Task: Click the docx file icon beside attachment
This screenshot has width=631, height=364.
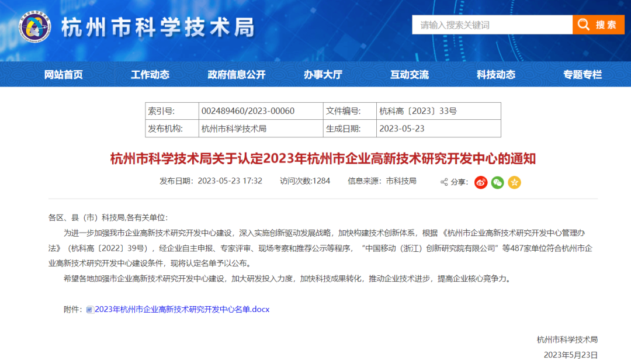Action: click(x=89, y=310)
